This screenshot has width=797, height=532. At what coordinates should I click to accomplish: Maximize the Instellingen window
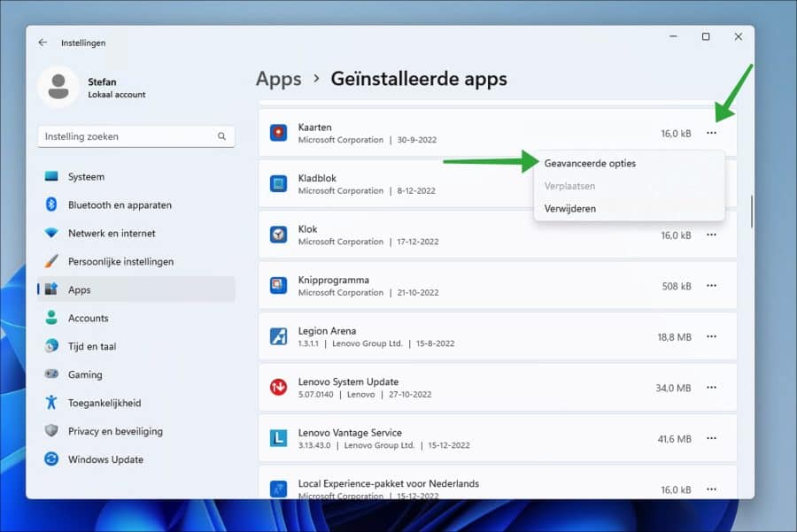point(706,36)
